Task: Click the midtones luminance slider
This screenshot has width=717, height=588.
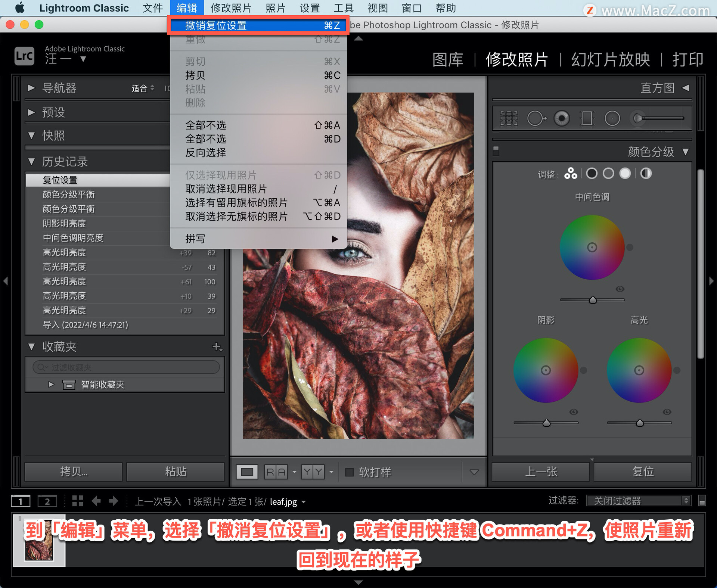Action: (592, 300)
